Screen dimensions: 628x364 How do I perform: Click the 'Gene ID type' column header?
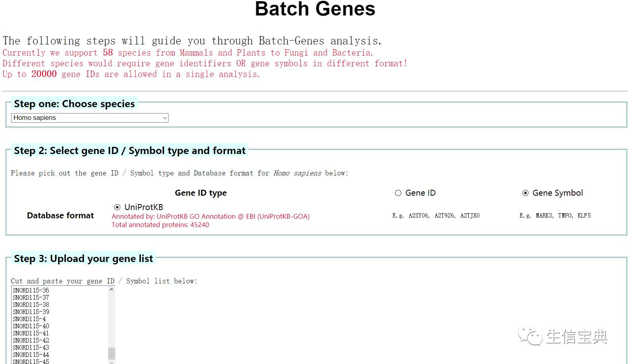[x=201, y=193]
